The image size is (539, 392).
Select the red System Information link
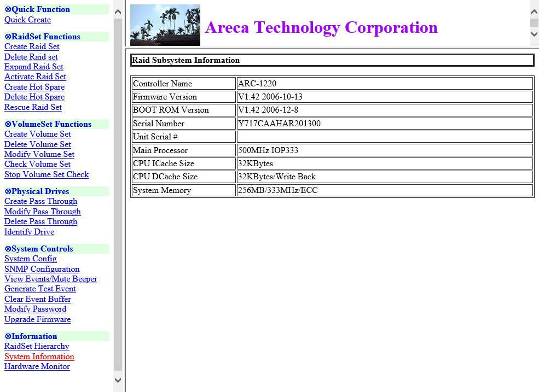tap(39, 356)
